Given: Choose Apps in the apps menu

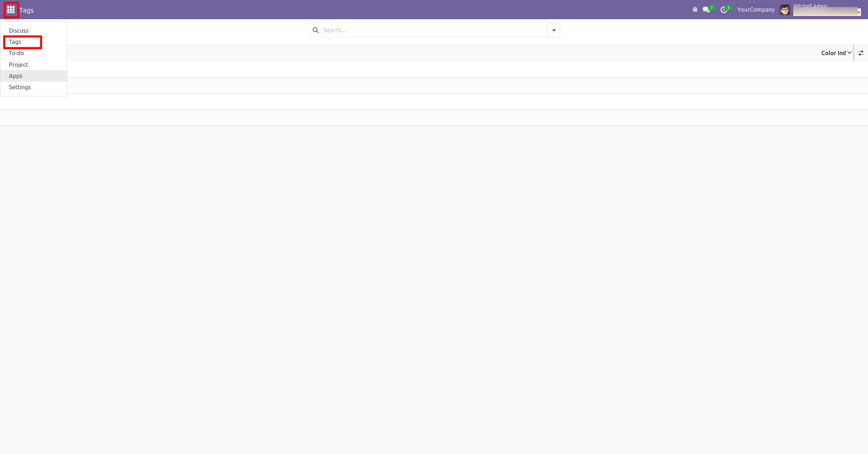Looking at the screenshot, I should point(34,76).
